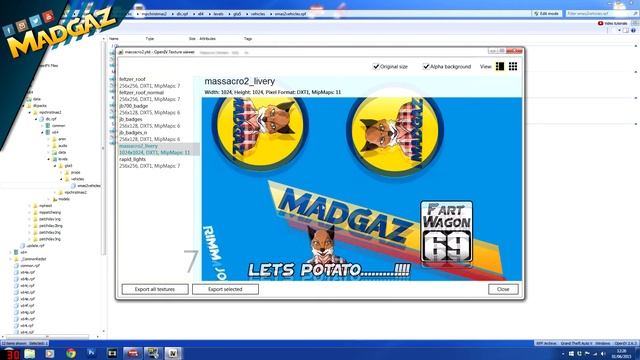Select x64e.rpf in the tree

(28, 299)
